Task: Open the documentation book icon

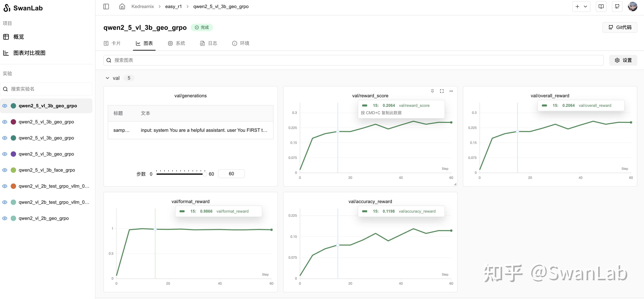Action: point(601,7)
